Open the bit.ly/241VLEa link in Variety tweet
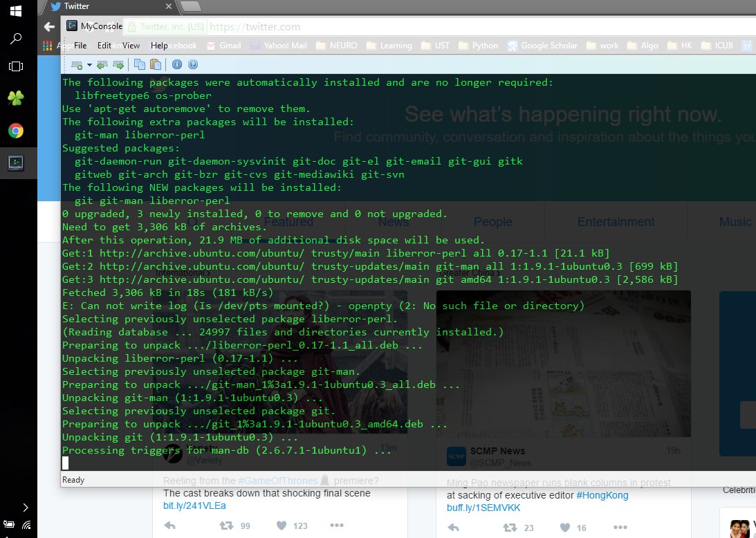This screenshot has height=538, width=756. 194,505
